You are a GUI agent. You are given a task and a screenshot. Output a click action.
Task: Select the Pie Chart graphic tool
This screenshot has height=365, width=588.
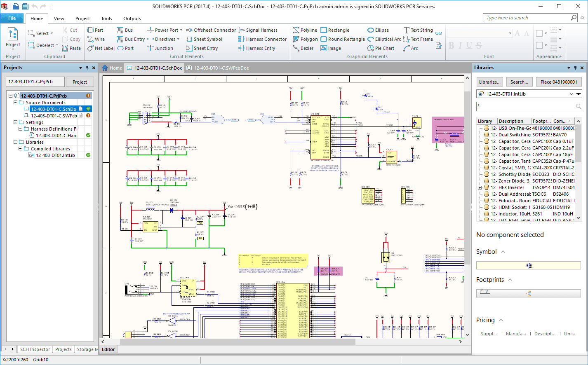[381, 48]
